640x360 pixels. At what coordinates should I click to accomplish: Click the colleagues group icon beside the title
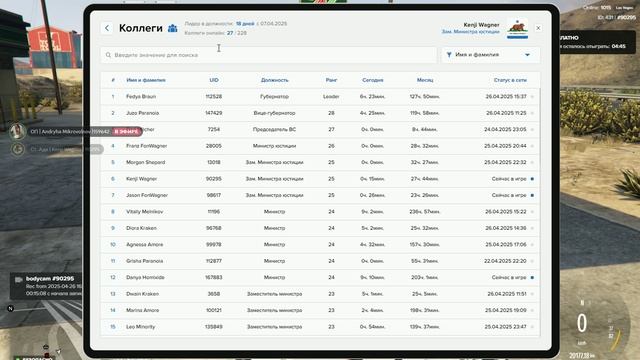point(173,28)
